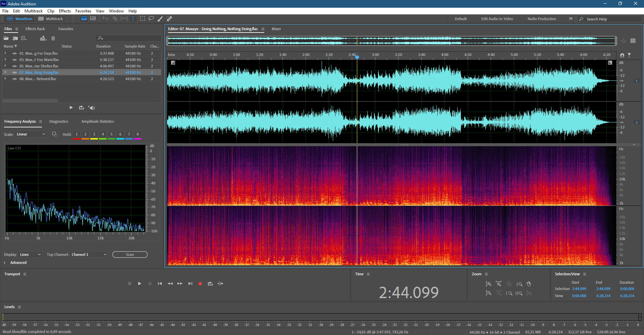Click the Files panel search field
This screenshot has height=335, width=644.
pos(128,38)
